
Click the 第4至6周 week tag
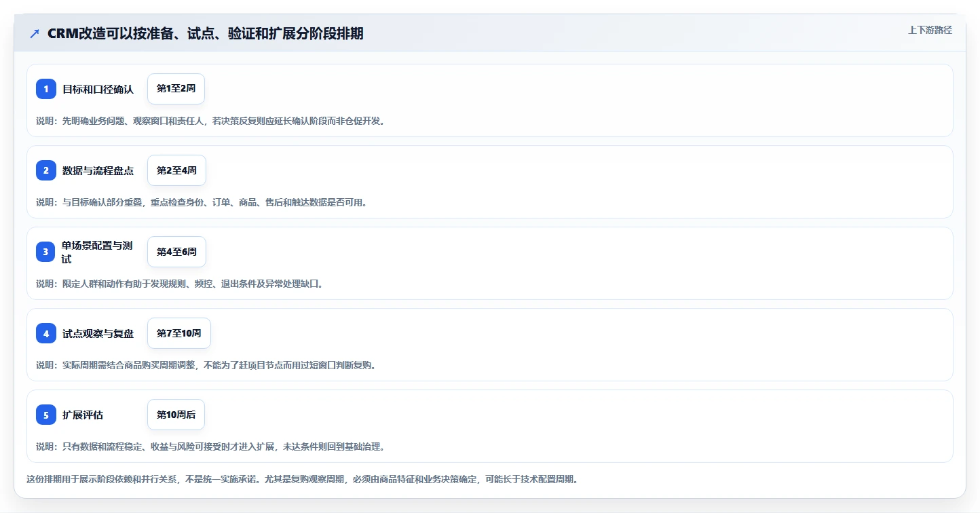point(176,252)
